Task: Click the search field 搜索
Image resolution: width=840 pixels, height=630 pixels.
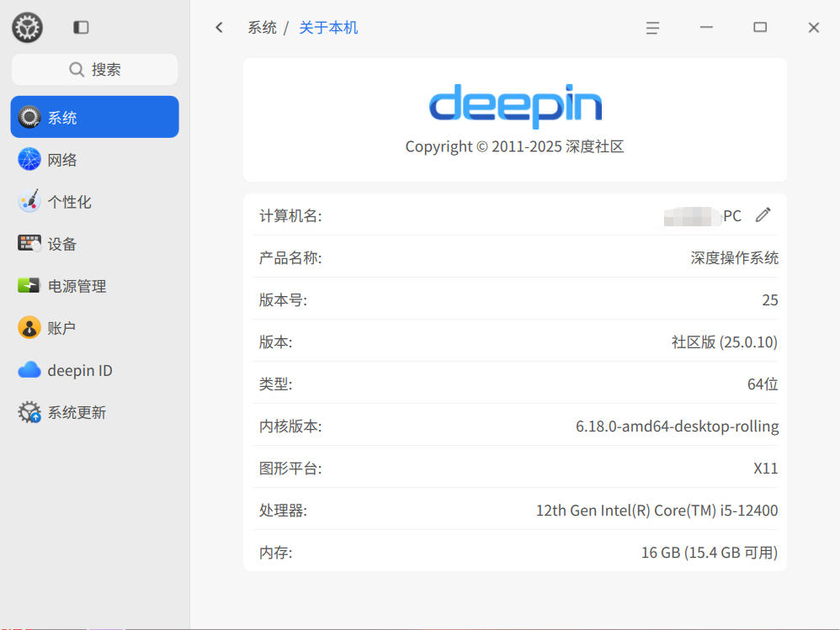Action: tap(95, 70)
